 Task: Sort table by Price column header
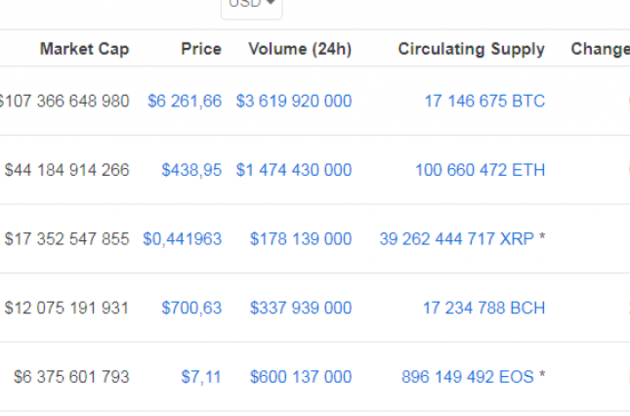click(201, 49)
